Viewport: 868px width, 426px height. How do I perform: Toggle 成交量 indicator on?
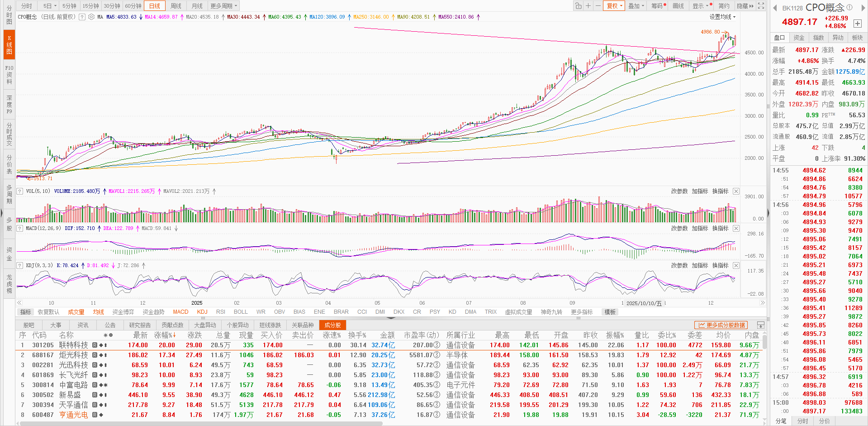click(x=76, y=312)
